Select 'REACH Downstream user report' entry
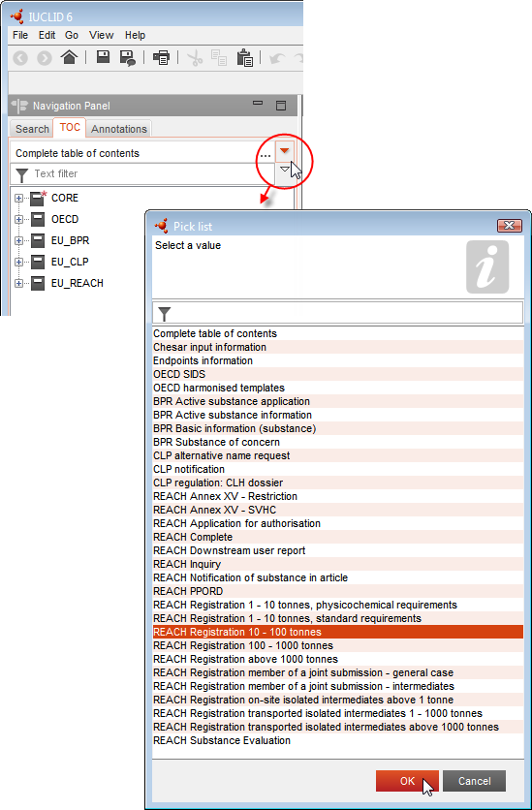The width and height of the screenshot is (532, 810). coord(338,550)
